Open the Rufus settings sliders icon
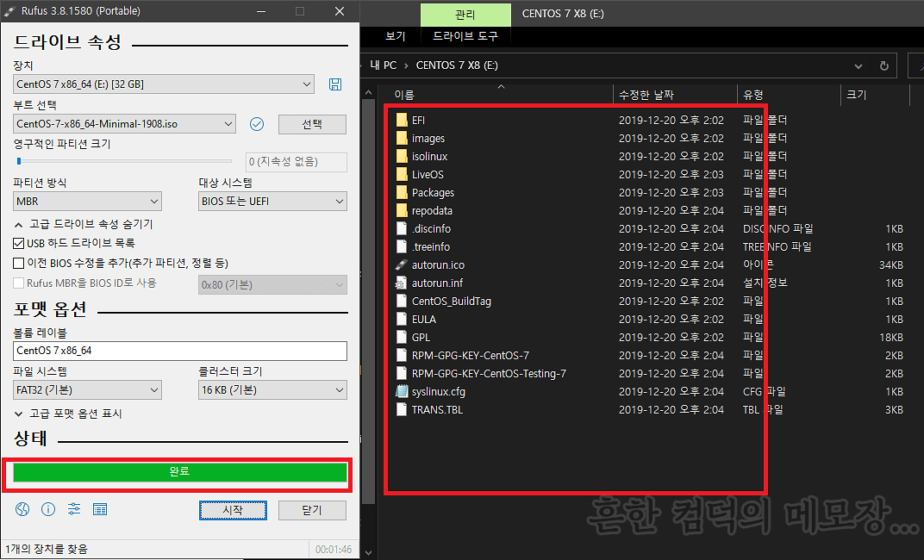This screenshot has width=924, height=560. (x=74, y=509)
